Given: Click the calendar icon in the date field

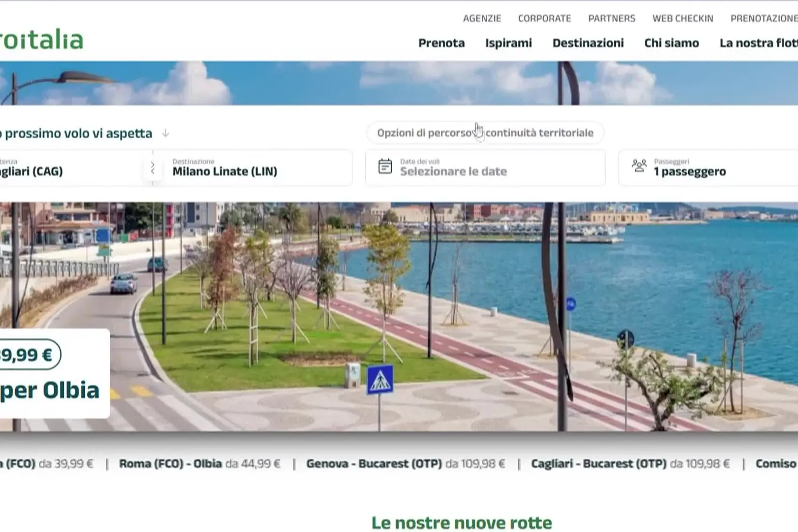Looking at the screenshot, I should point(385,166).
